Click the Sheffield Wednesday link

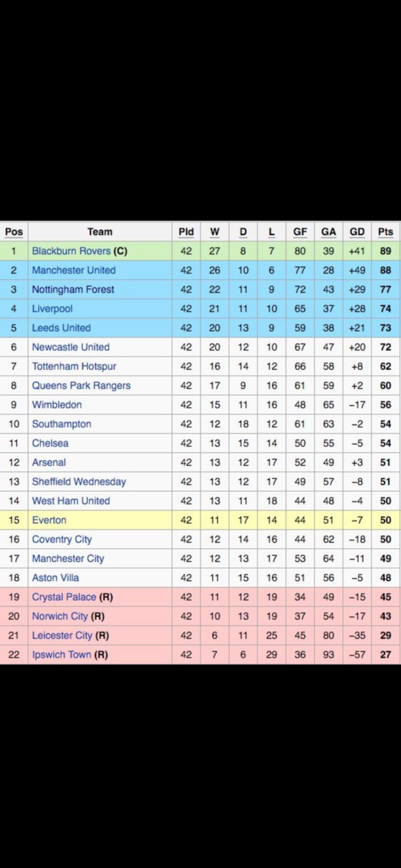(79, 482)
